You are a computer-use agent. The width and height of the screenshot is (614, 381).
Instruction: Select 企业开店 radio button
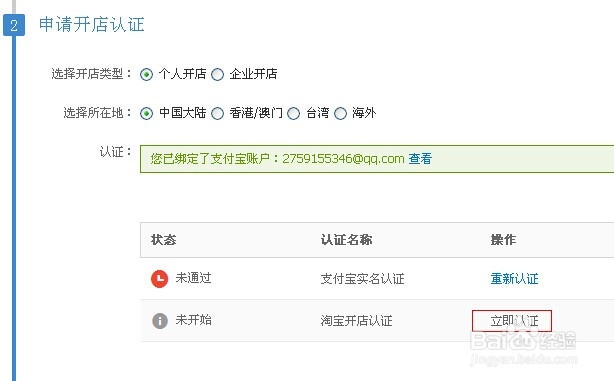(x=217, y=74)
